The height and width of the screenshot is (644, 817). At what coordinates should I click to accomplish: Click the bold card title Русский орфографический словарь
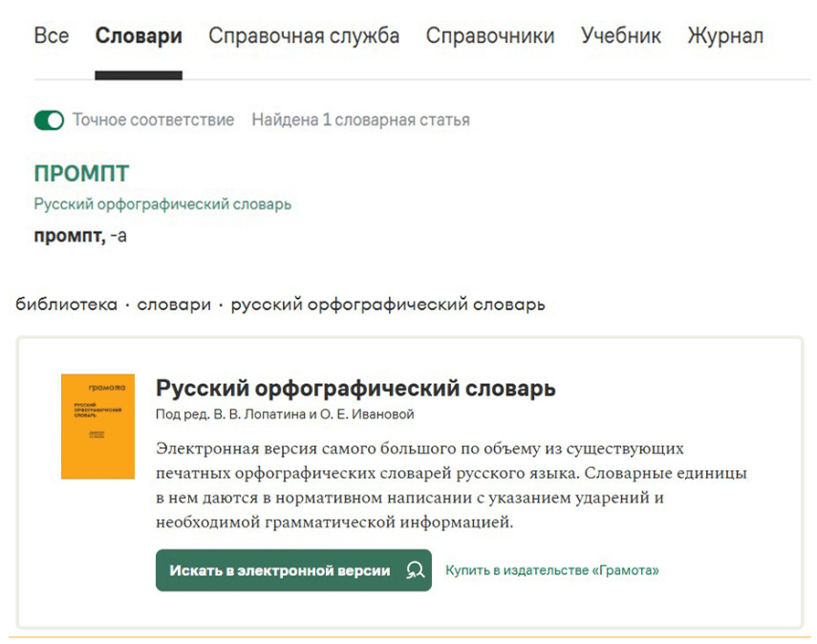355,388
